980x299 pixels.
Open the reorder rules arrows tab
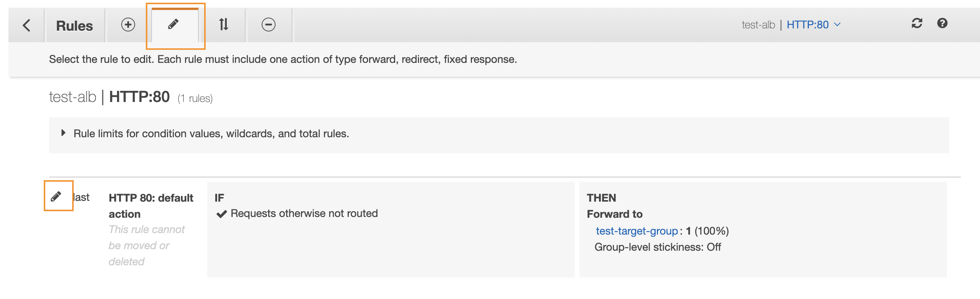pos(224,25)
